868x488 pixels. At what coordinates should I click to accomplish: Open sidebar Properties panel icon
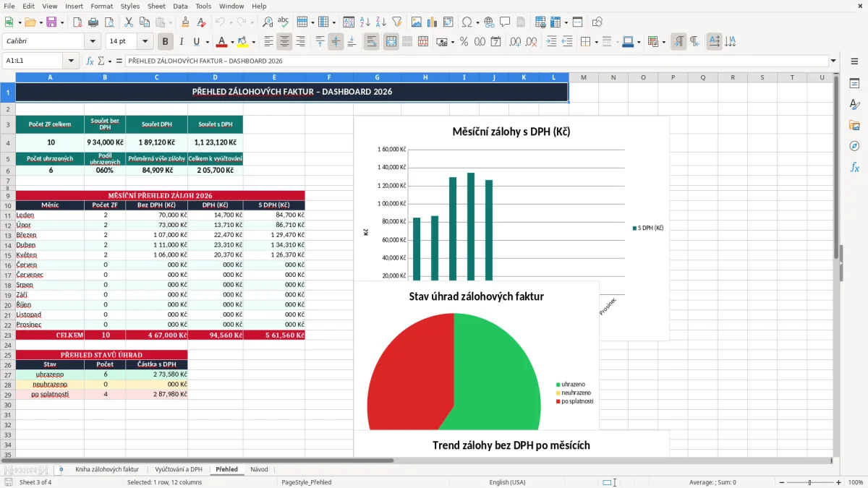tap(854, 84)
